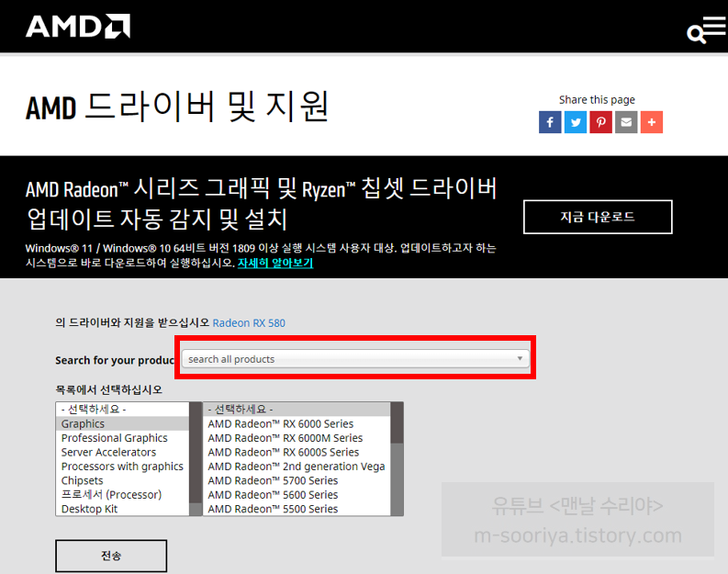
Task: Open the site search magnifier icon
Action: [696, 34]
